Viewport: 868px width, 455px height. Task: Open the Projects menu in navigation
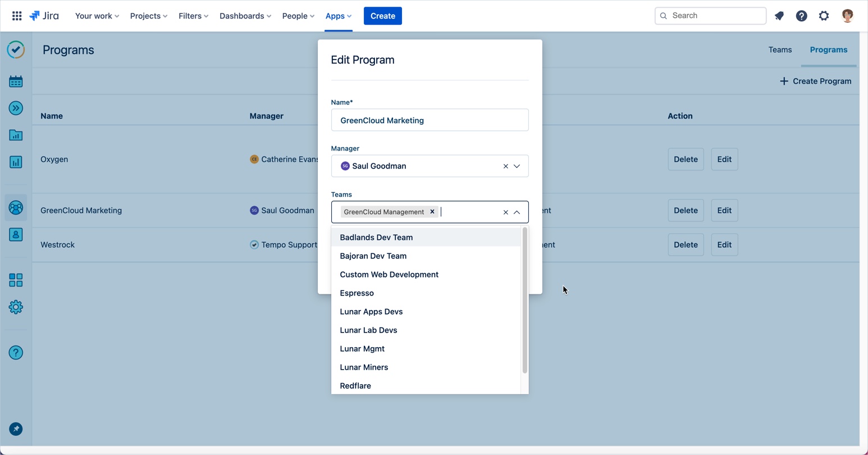(148, 16)
